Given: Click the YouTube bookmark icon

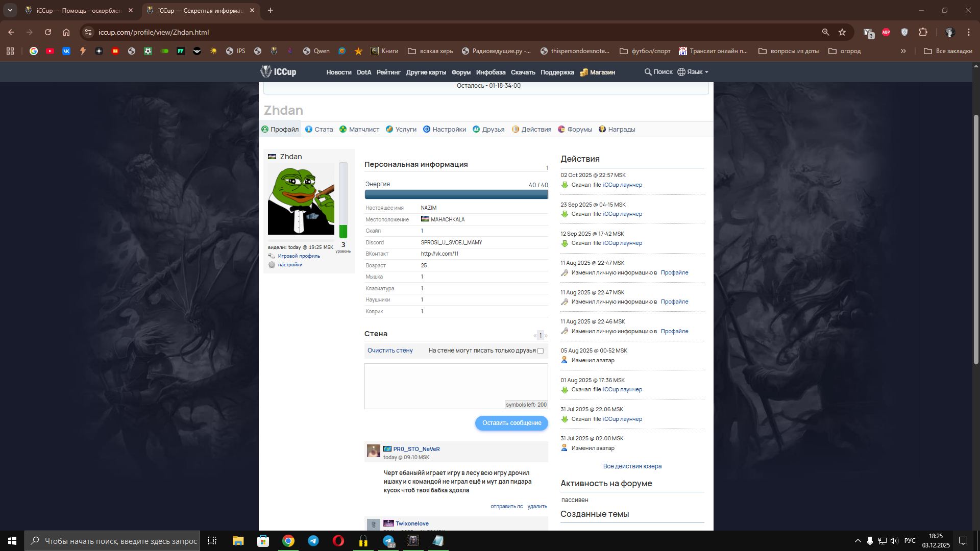Looking at the screenshot, I should click(50, 51).
